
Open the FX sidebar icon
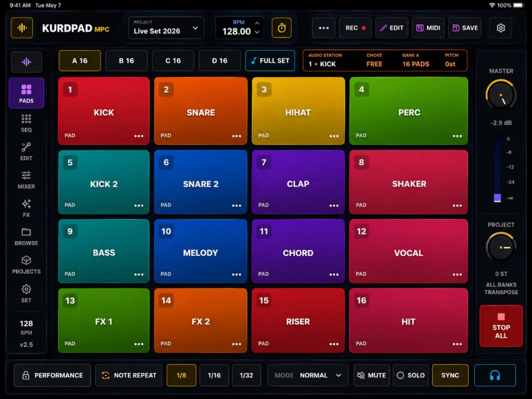(x=27, y=208)
